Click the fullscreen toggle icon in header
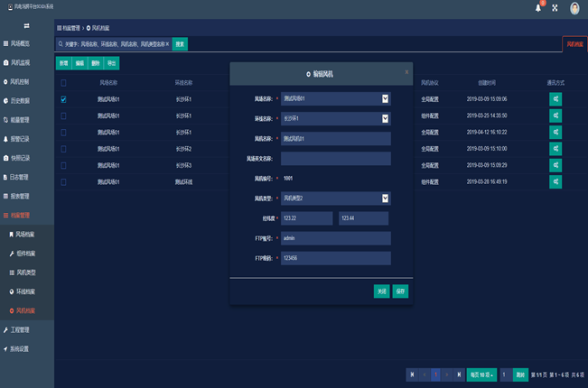 click(x=555, y=9)
